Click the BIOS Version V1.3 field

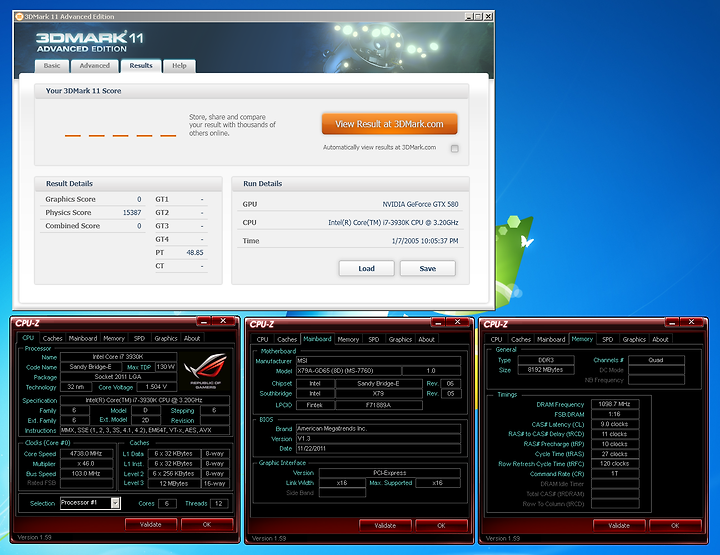pos(378,438)
